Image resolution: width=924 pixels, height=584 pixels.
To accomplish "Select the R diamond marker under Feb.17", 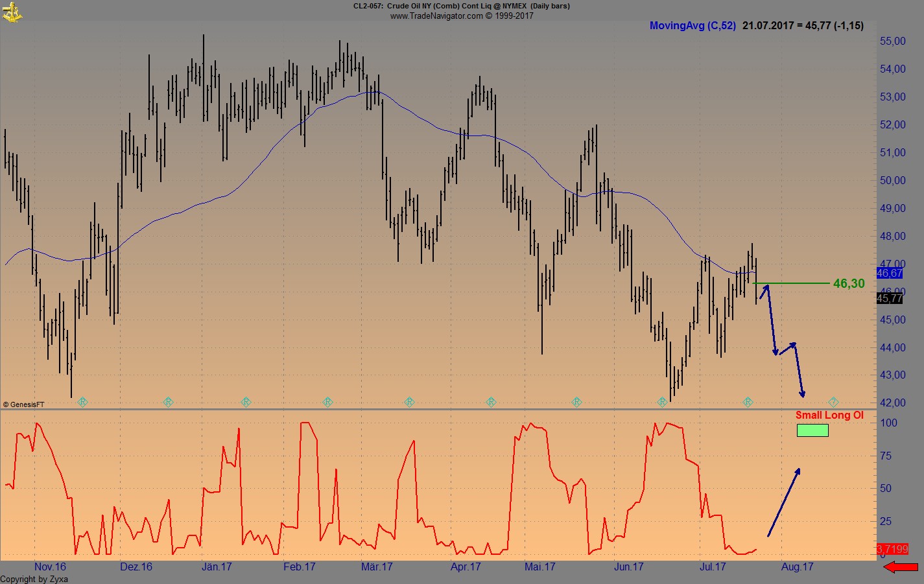I will [327, 402].
